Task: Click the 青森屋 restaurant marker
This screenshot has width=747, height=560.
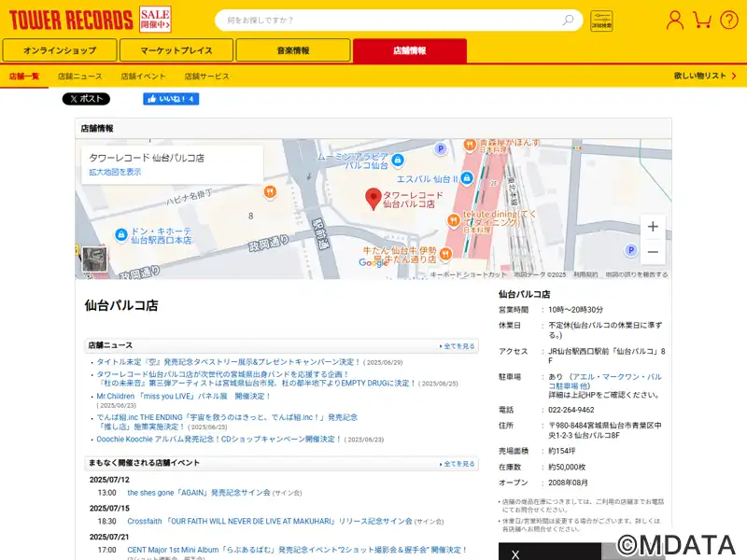Action: 470,145
